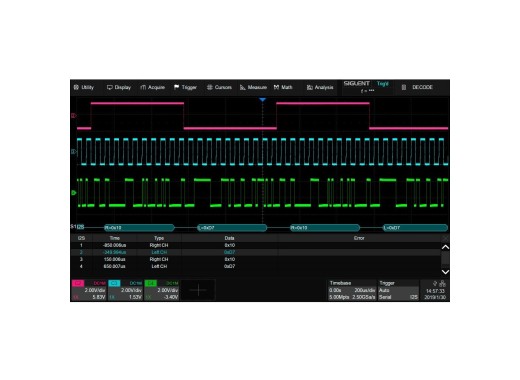Click the decode list scrollbar thumb

[x=445, y=258]
